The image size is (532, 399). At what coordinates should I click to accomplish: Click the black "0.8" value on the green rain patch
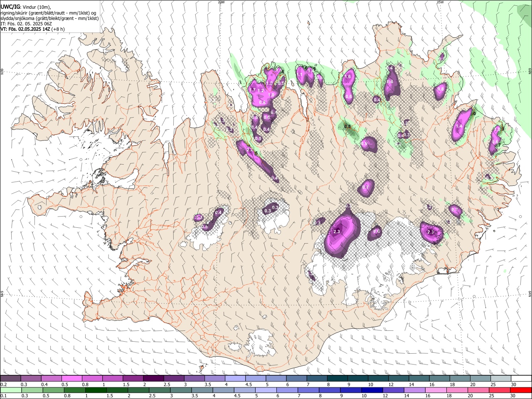(x=347, y=127)
